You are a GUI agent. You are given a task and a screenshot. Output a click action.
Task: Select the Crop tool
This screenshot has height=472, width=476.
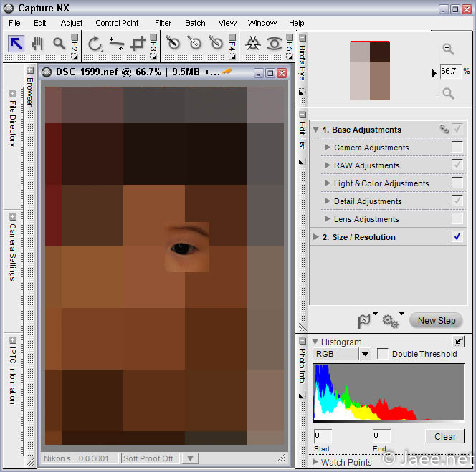point(138,44)
